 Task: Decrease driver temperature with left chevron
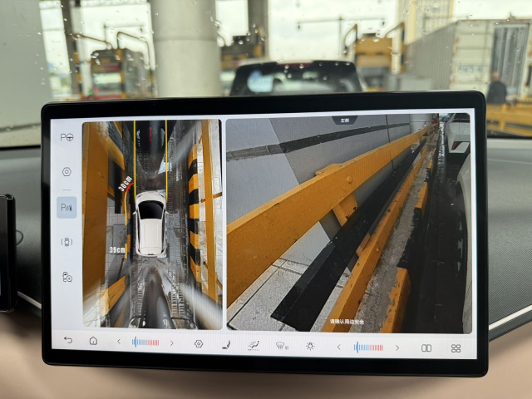pos(119,342)
